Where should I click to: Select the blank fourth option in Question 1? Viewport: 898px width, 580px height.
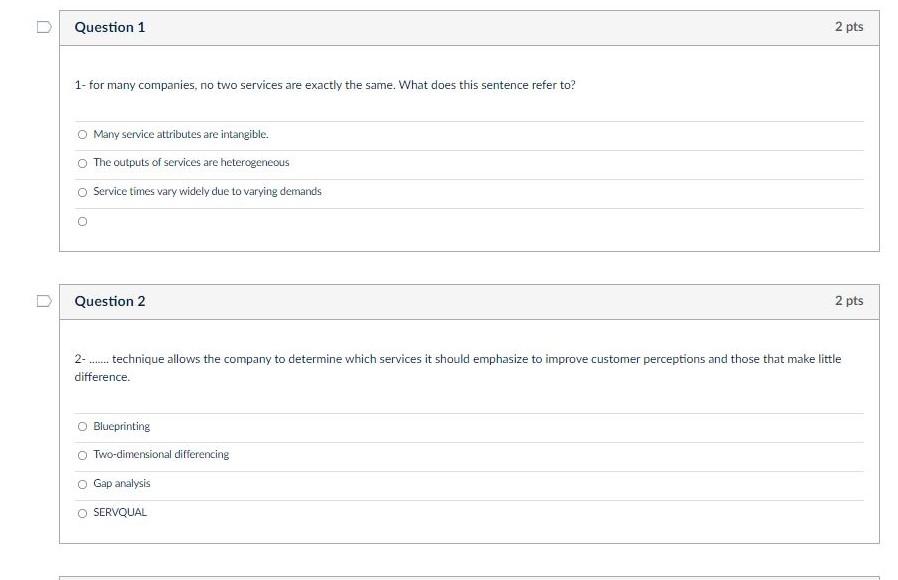tap(82, 221)
